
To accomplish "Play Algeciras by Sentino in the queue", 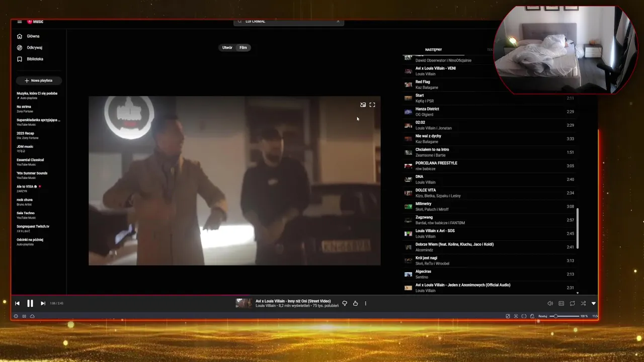I will pyautogui.click(x=489, y=275).
